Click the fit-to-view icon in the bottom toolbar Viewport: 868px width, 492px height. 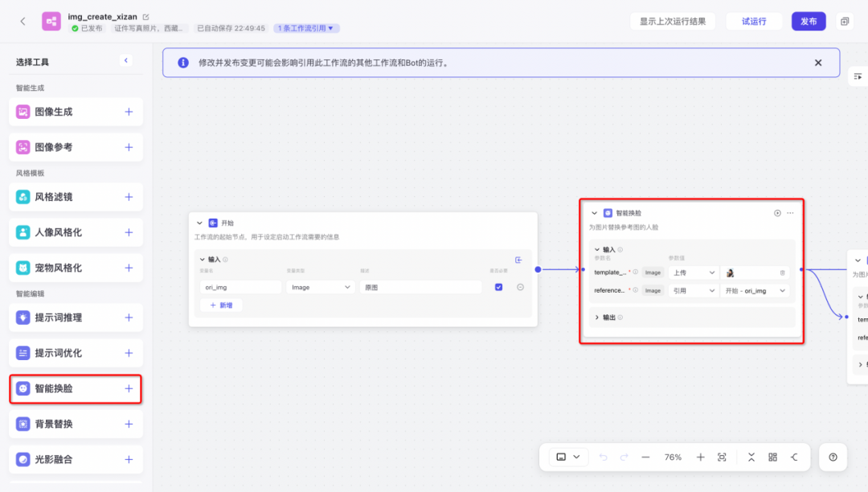pyautogui.click(x=722, y=457)
